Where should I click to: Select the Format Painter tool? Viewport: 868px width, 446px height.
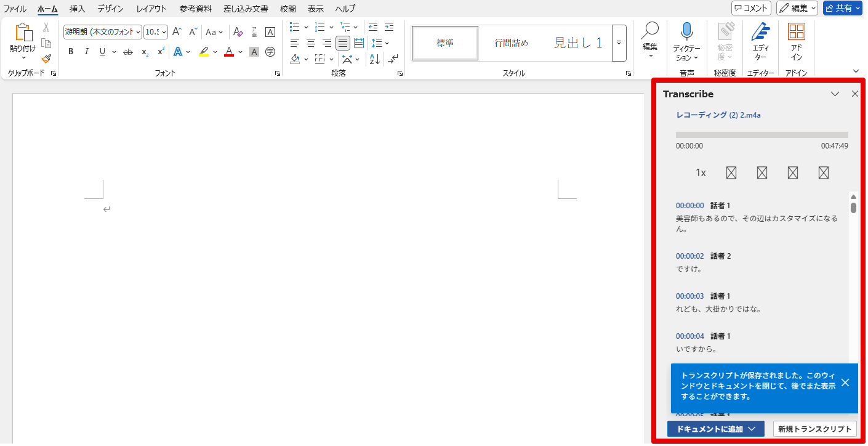pos(46,59)
